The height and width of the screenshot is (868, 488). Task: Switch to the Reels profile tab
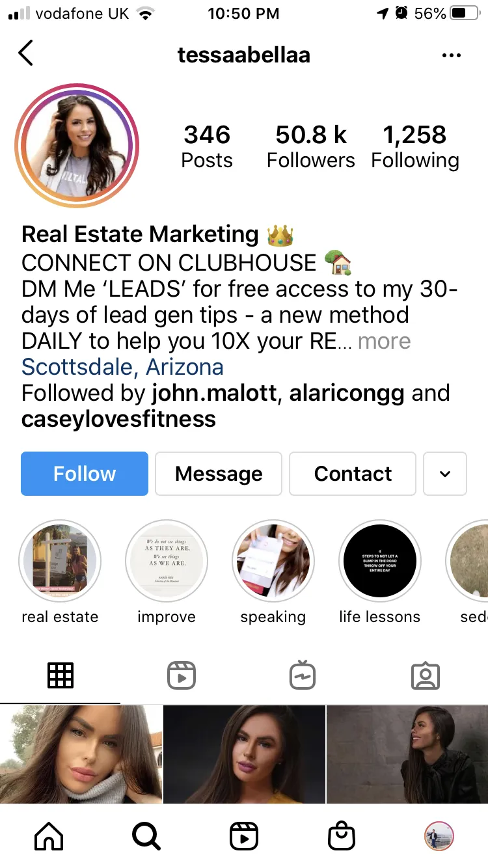(x=182, y=676)
